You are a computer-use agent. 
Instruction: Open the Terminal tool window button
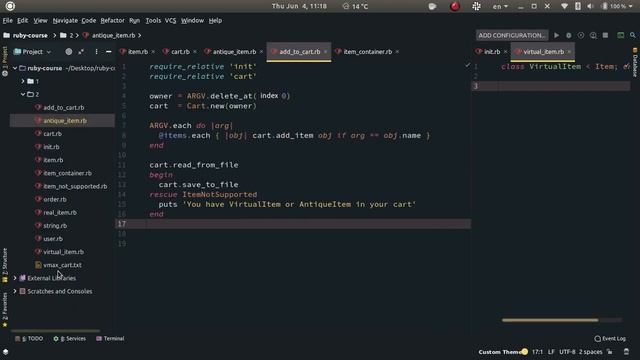(x=110, y=338)
